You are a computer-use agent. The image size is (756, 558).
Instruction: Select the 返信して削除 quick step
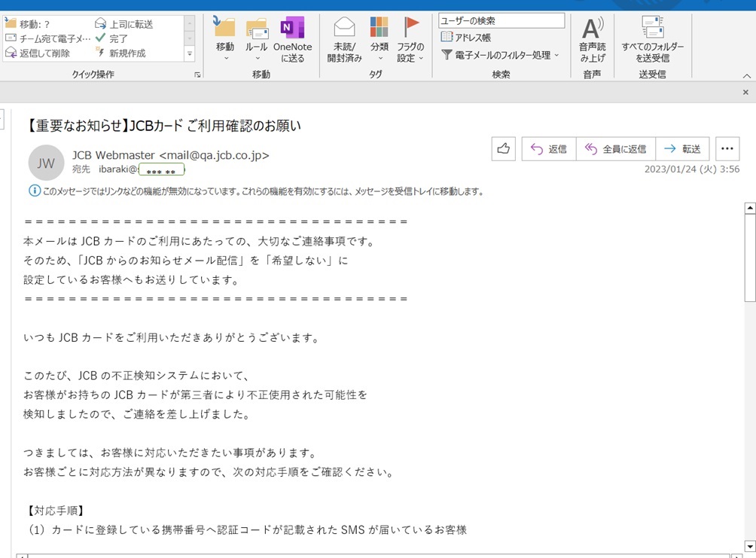point(38,53)
